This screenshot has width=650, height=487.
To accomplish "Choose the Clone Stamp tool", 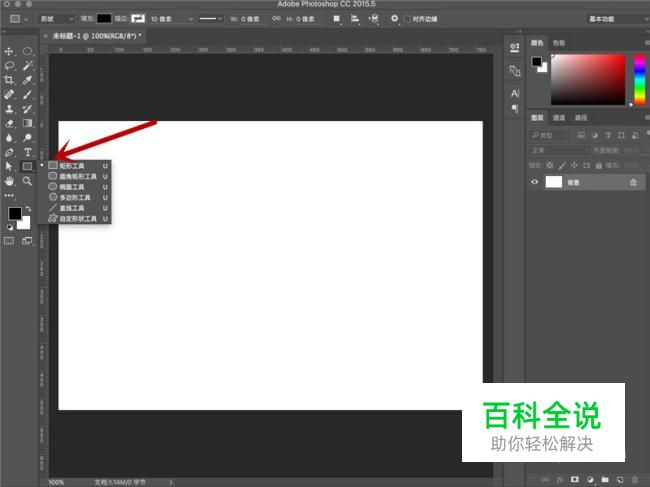I will tap(9, 108).
